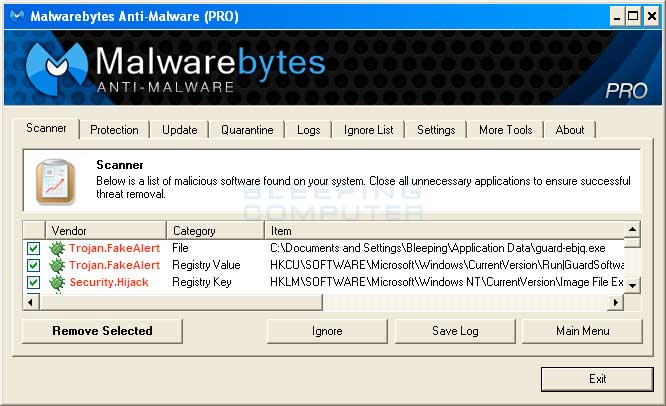Click the Category column header
Screen dimensions: 666x406
point(214,231)
